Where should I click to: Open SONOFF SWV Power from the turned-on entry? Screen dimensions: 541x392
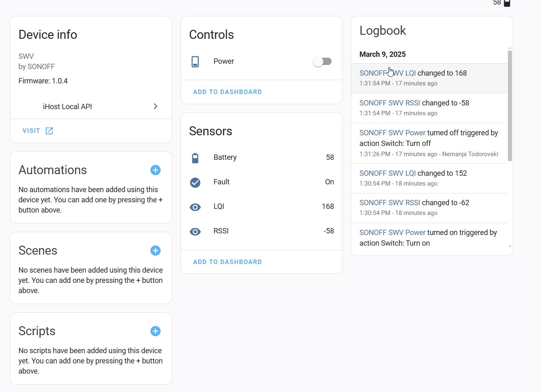coord(392,232)
